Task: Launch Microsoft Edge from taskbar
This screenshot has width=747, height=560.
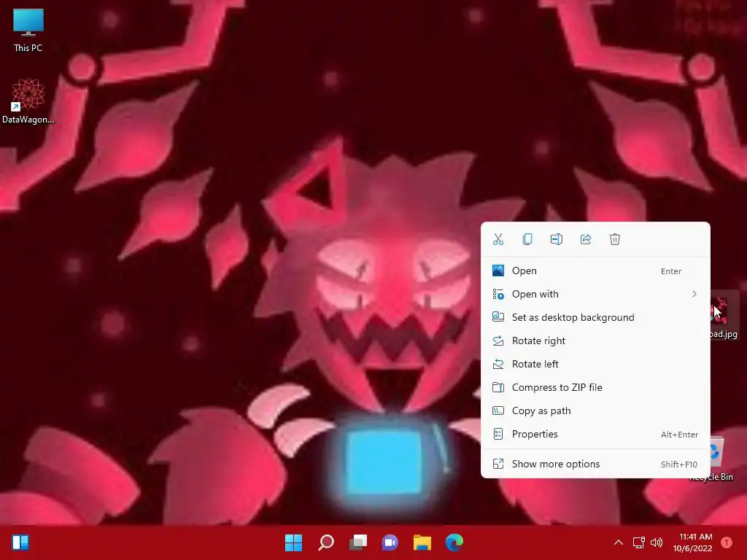Action: click(454, 542)
